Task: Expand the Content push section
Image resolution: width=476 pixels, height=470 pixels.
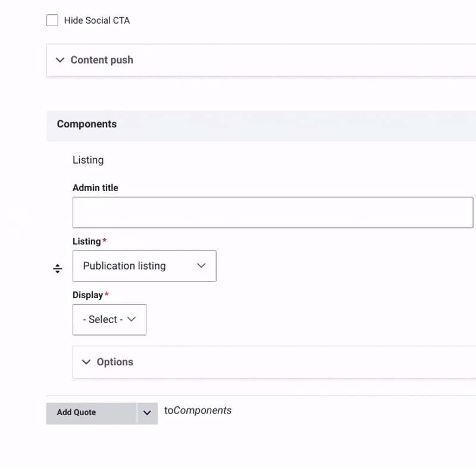Action: click(102, 60)
